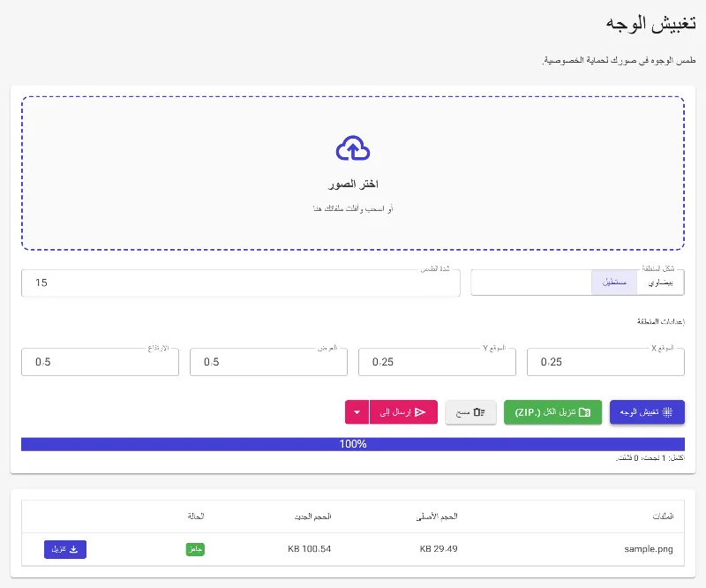Click the completion summary text below progress
706x588 pixels.
(x=650, y=458)
